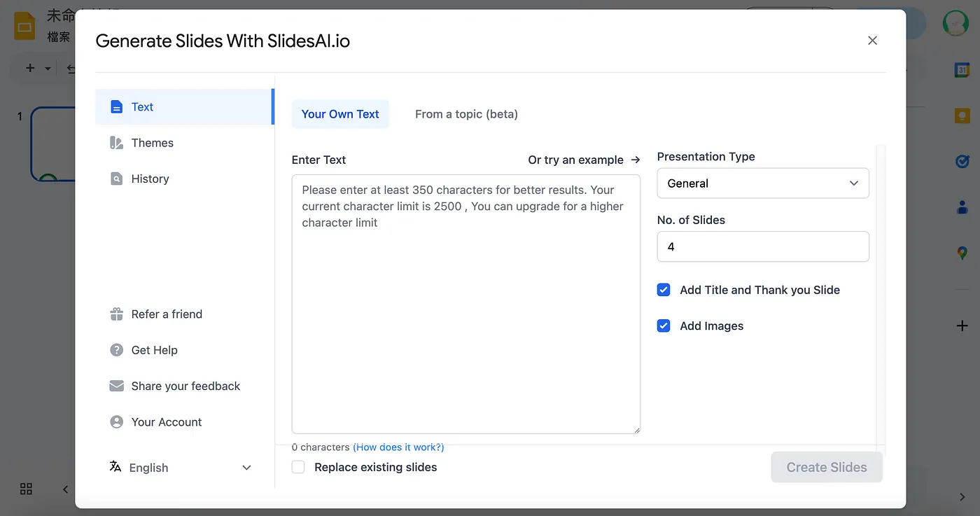The width and height of the screenshot is (980, 516).
Task: Open Google Keep in side panel
Action: point(962,116)
